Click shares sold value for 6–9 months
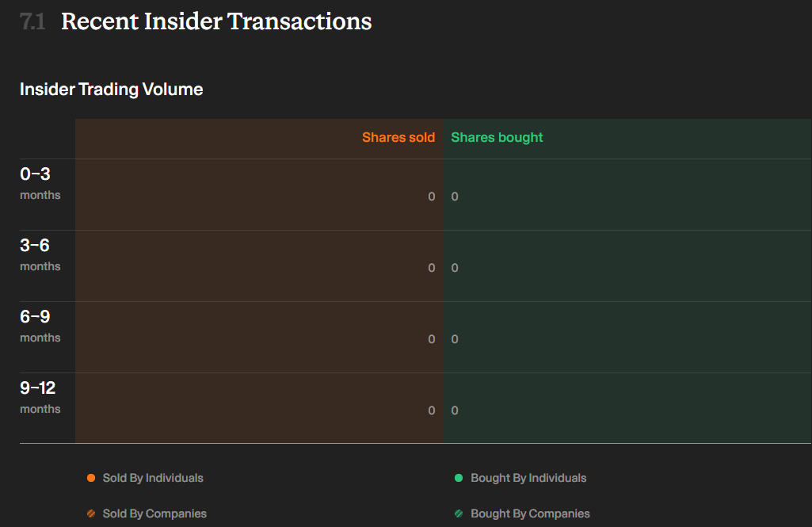The width and height of the screenshot is (812, 527). tap(432, 339)
